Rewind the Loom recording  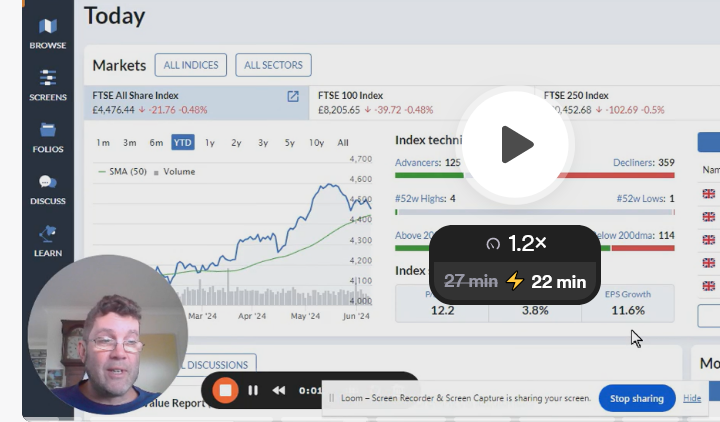tap(279, 390)
